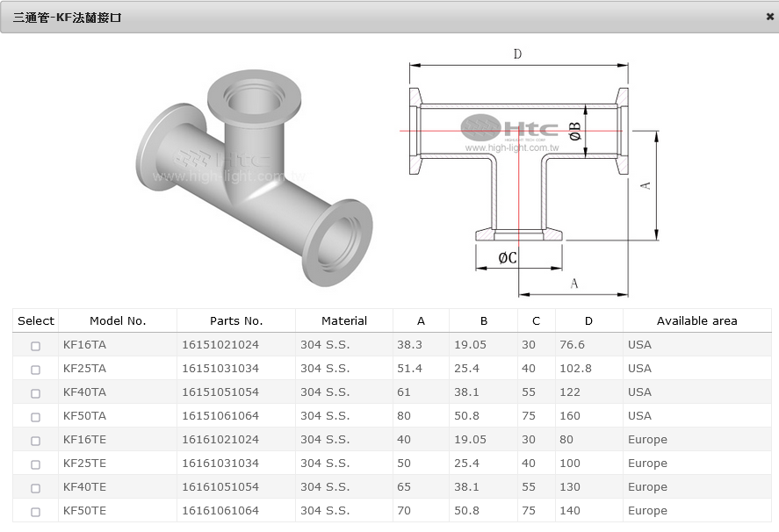Image resolution: width=779 pixels, height=532 pixels.
Task: Click the Model No. column header
Action: pyautogui.click(x=118, y=321)
